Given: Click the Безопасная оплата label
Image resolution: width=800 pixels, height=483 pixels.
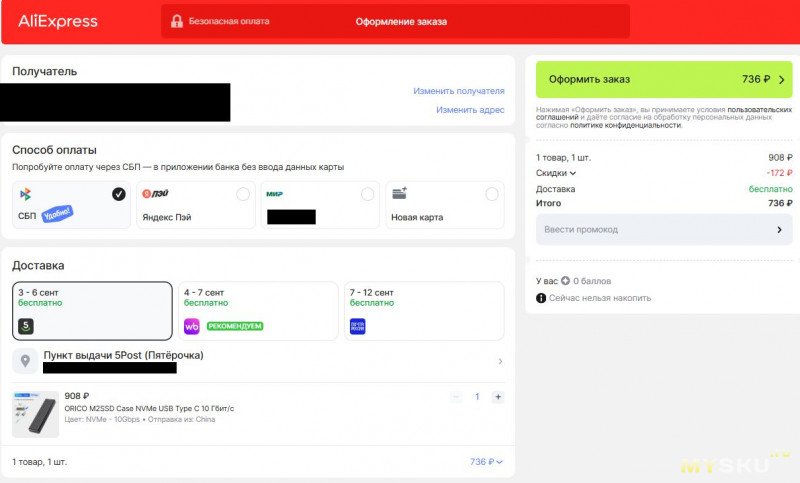Looking at the screenshot, I should pyautogui.click(x=229, y=21).
